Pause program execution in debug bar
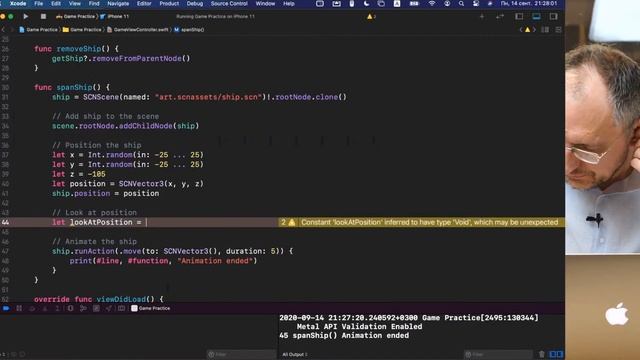 click(x=19, y=309)
